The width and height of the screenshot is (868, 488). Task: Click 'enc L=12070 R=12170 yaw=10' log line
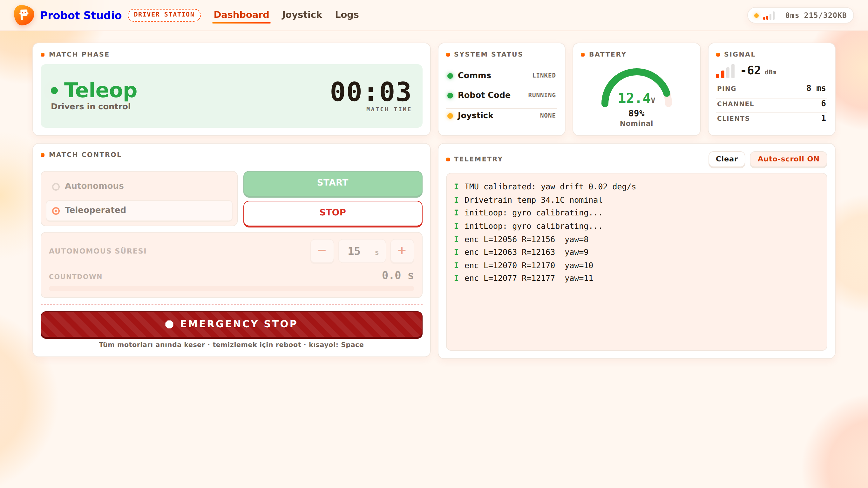529,266
